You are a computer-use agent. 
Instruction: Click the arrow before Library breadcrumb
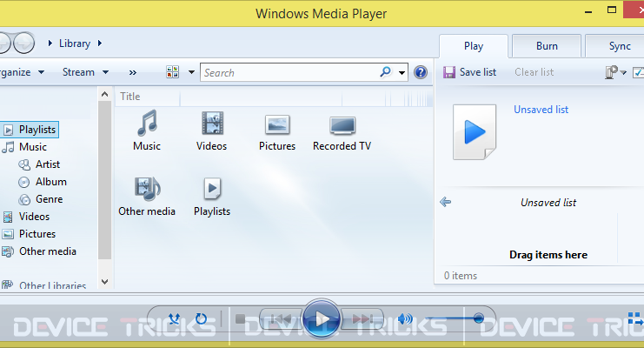(x=50, y=43)
